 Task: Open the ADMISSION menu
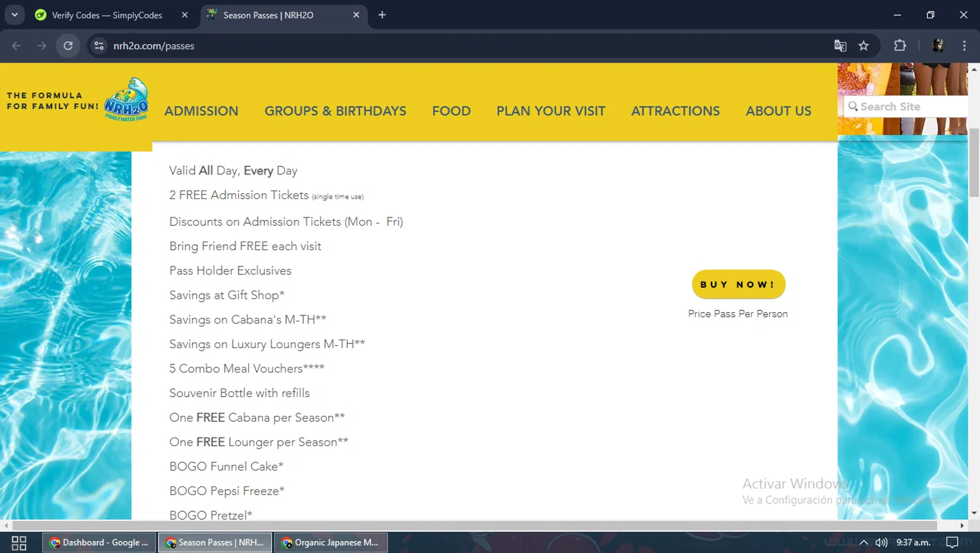[x=201, y=111]
